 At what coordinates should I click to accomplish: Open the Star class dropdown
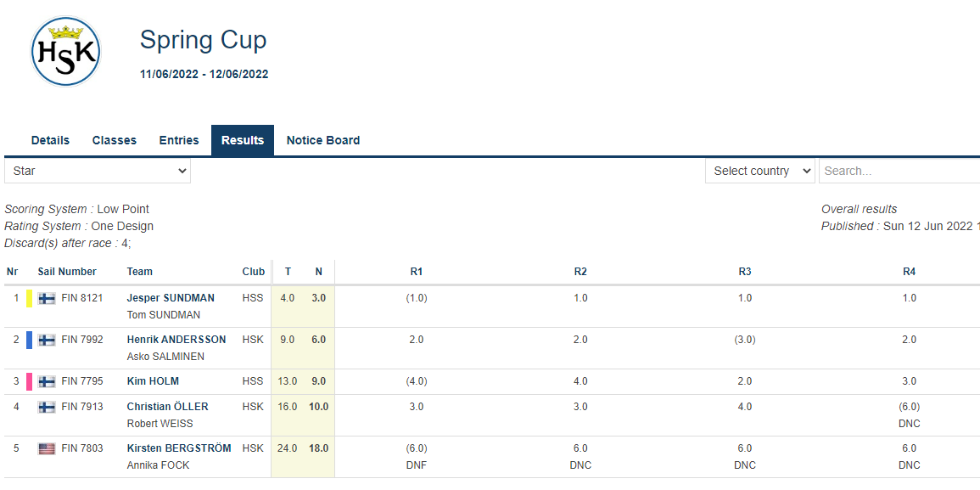tap(98, 171)
